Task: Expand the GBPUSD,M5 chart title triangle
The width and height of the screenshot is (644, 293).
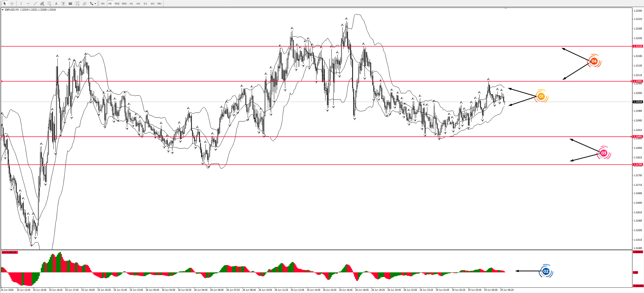Action: 3,10
